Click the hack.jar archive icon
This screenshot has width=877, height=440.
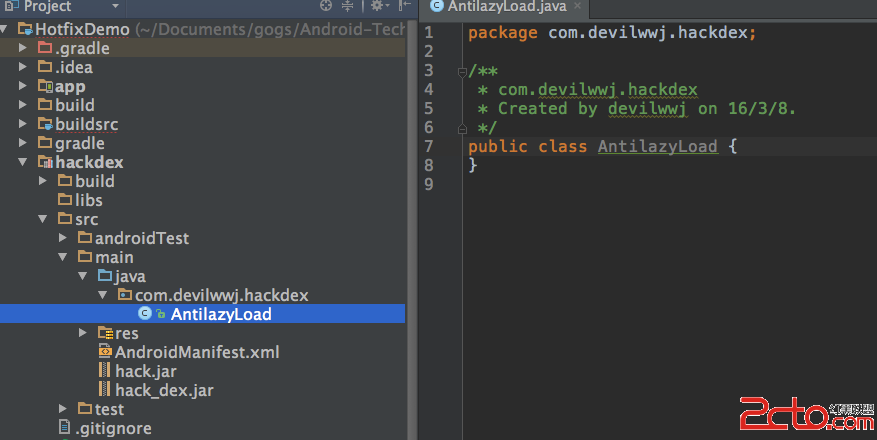coord(104,371)
